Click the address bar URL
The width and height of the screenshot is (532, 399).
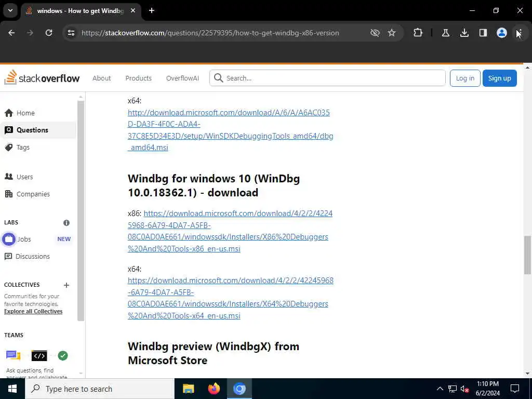click(210, 33)
